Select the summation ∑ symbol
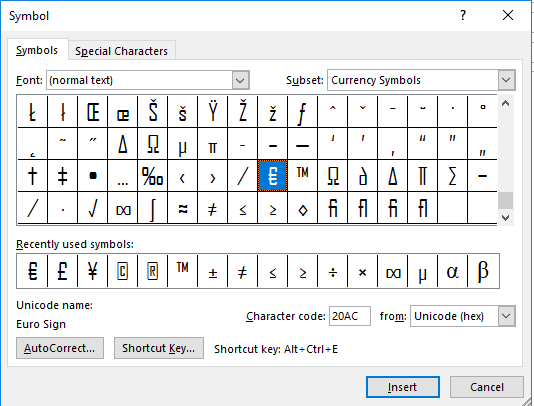 (452, 176)
